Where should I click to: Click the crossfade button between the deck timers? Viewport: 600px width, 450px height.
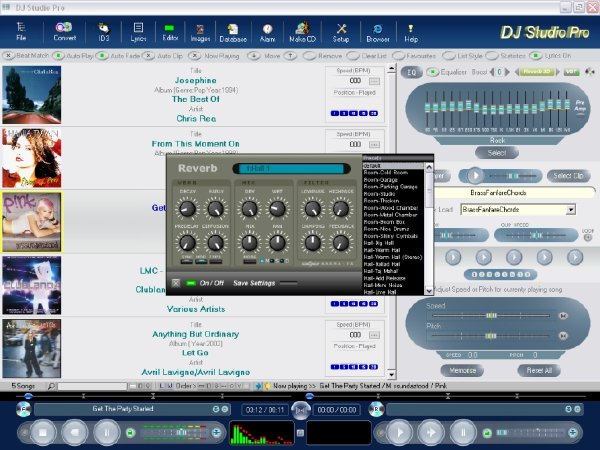coord(300,410)
